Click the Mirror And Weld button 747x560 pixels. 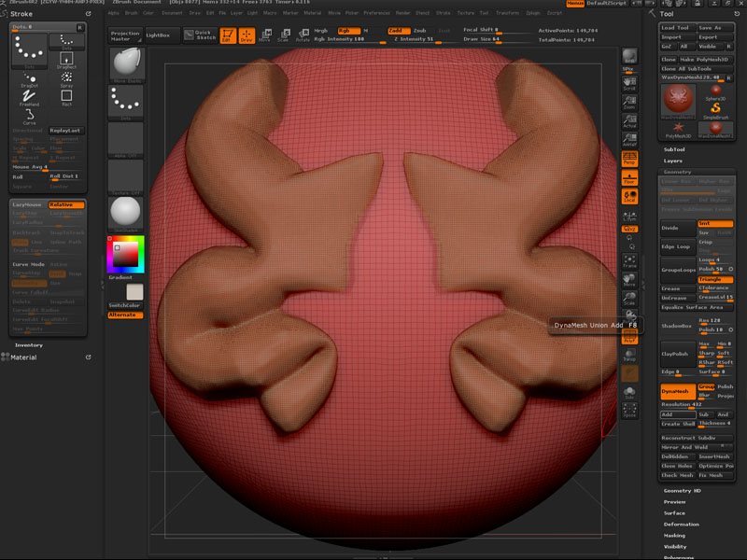coord(697,447)
